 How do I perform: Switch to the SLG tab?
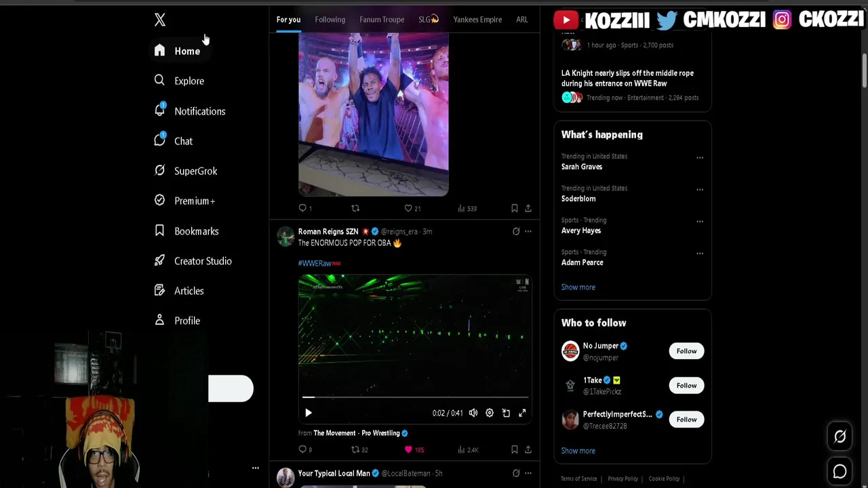point(429,20)
